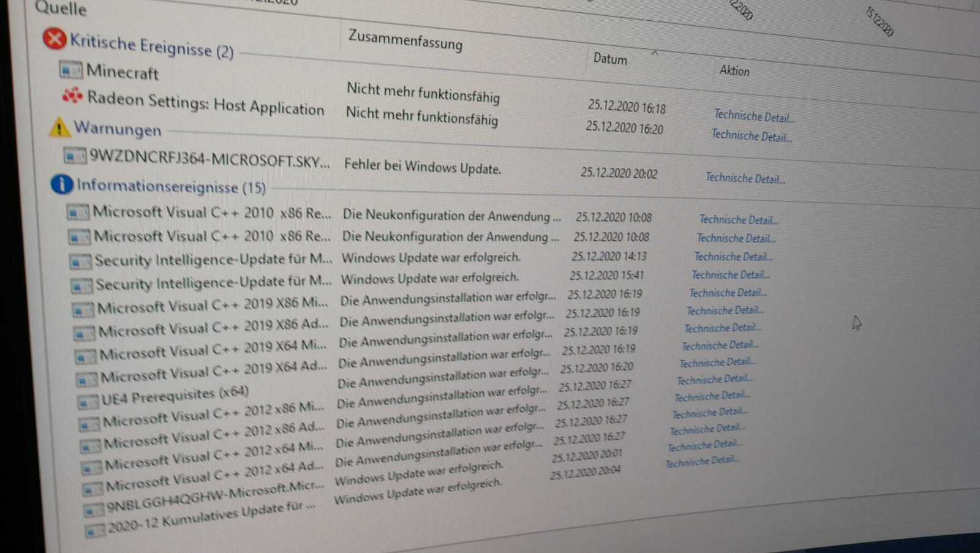Click the icon beside Visual C++ 2019 X86 Ad…

pos(85,334)
